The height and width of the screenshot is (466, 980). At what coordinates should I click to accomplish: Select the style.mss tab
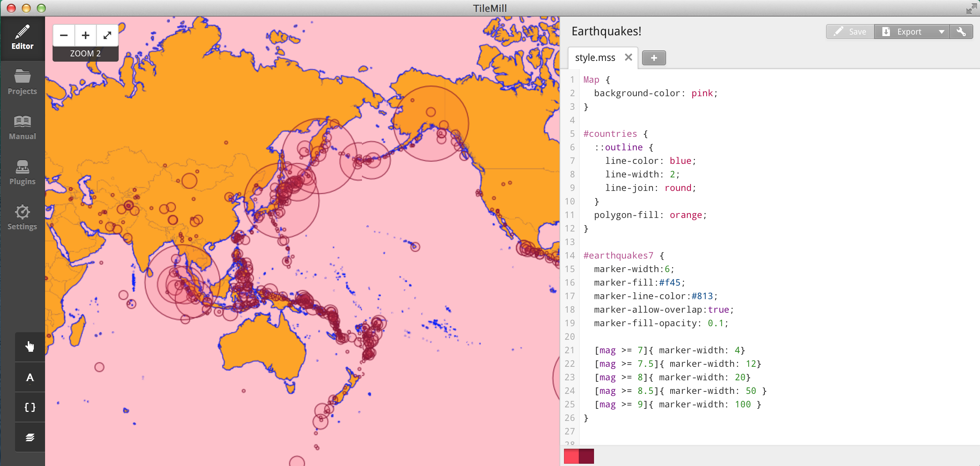click(595, 57)
